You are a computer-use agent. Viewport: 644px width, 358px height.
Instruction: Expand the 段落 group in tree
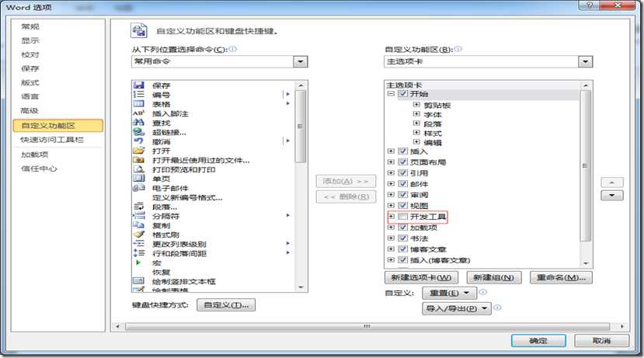[x=416, y=123]
